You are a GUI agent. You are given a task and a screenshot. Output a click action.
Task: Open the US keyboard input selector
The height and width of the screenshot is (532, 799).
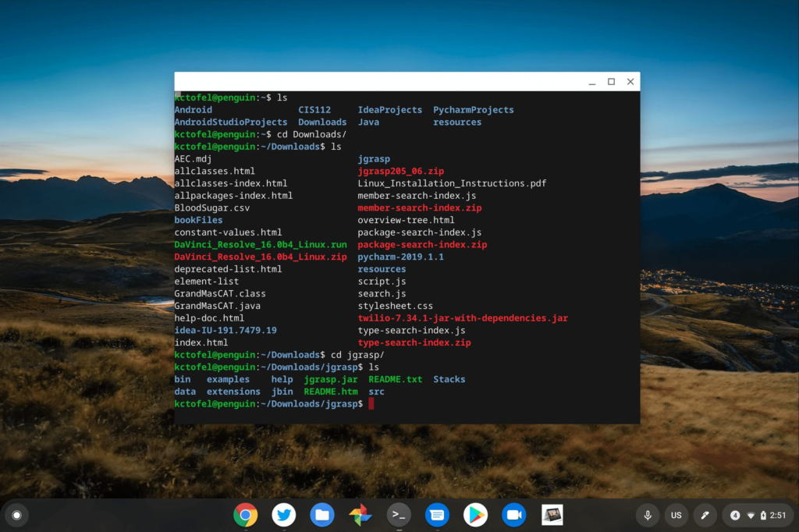[x=676, y=515]
